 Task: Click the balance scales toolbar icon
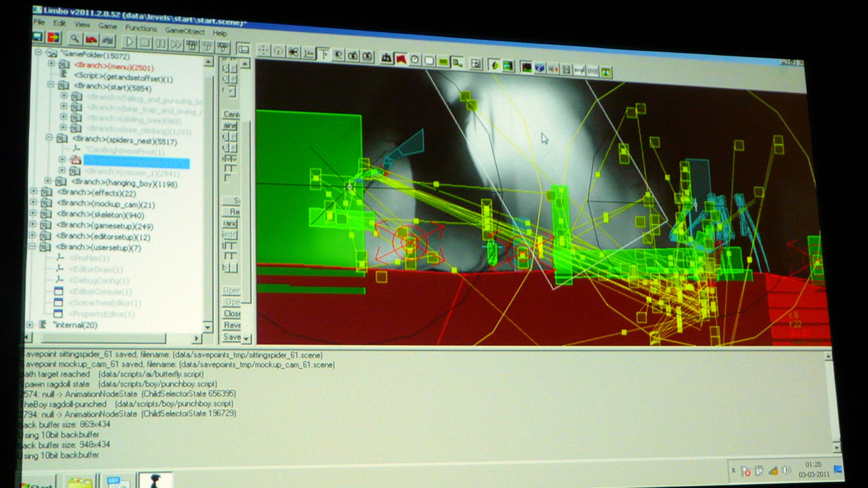pos(387,58)
